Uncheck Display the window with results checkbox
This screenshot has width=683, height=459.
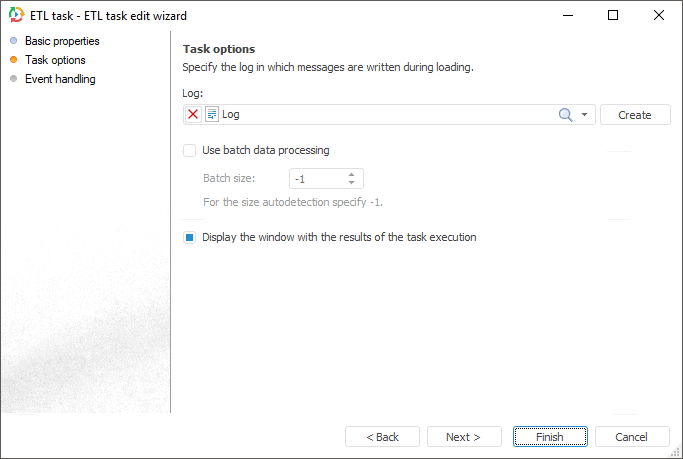(x=190, y=238)
